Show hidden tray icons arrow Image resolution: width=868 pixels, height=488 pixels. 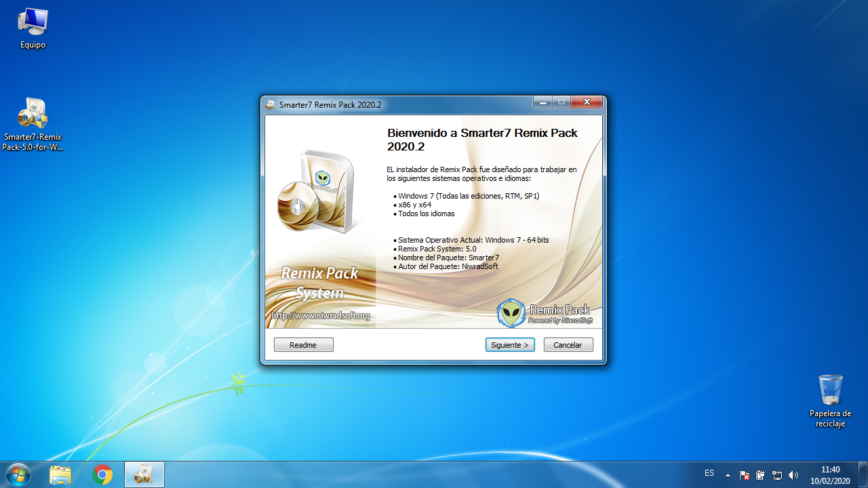(728, 475)
